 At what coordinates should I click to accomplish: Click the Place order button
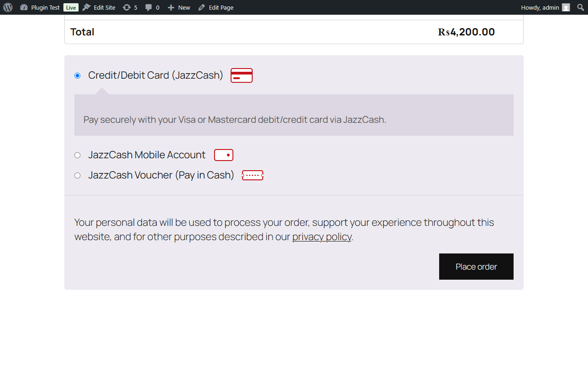(476, 266)
